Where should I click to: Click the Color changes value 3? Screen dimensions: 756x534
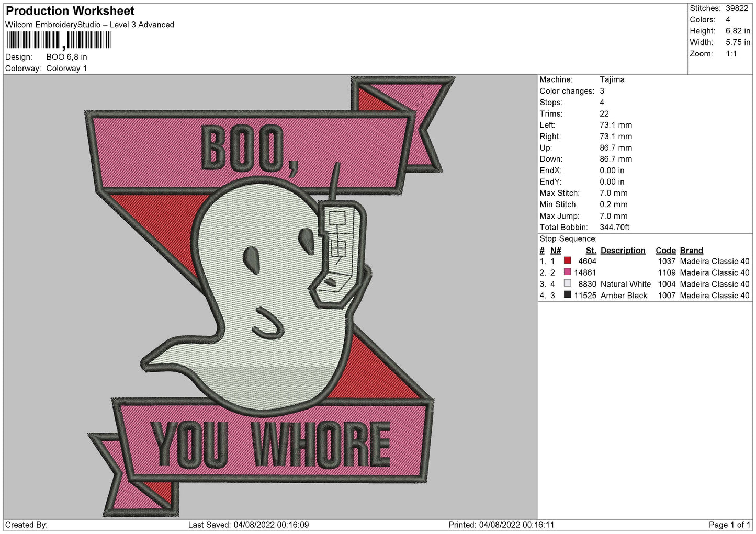(x=602, y=91)
